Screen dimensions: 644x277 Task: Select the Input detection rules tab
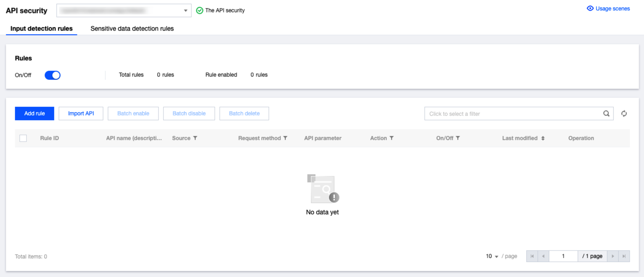tap(41, 28)
